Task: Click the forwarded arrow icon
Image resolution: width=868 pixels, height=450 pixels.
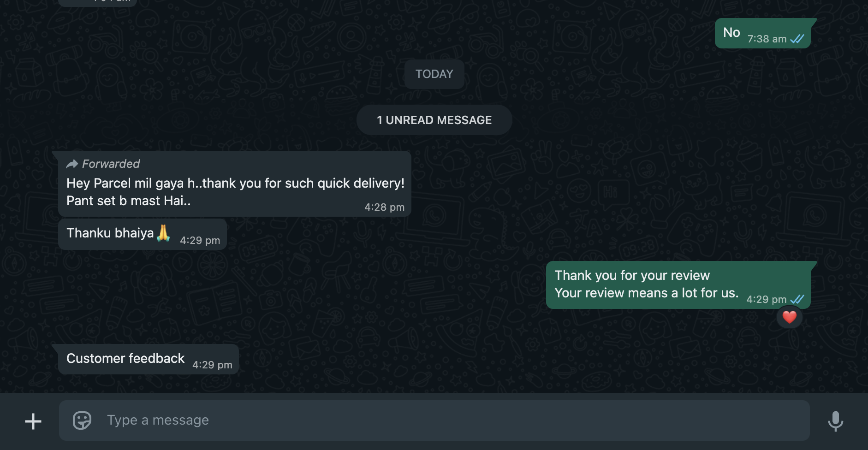Action: (x=72, y=164)
